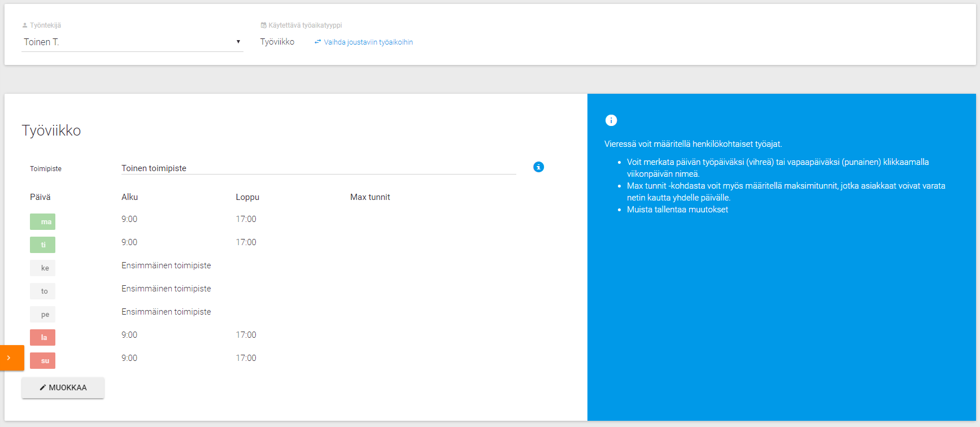This screenshot has width=980, height=427.
Task: Click the Alku column header
Action: pos(130,197)
